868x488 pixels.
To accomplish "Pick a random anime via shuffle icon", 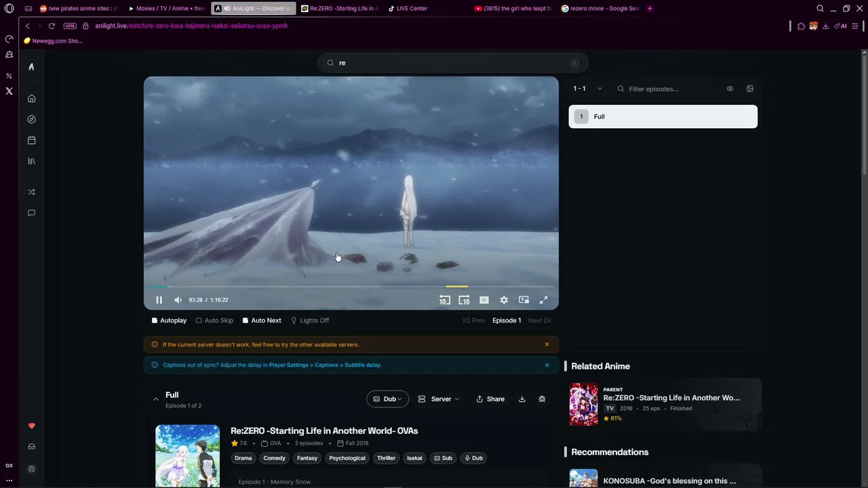I will 31,192.
